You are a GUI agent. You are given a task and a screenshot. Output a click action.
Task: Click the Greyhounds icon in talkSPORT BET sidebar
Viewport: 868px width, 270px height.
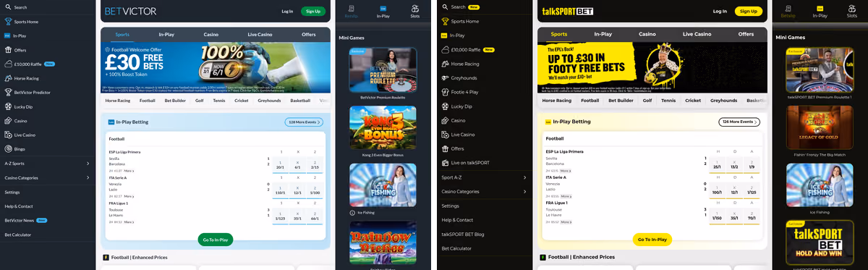(x=444, y=78)
